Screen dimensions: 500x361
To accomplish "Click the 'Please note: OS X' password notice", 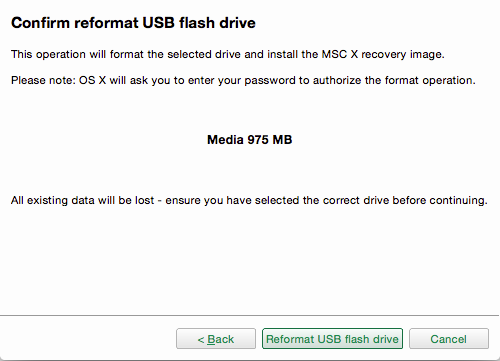I will [243, 80].
